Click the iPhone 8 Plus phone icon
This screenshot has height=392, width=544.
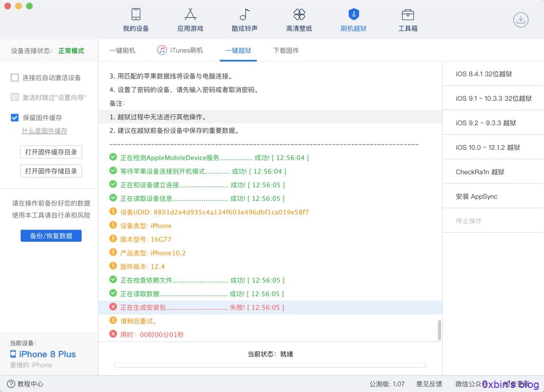(13, 354)
